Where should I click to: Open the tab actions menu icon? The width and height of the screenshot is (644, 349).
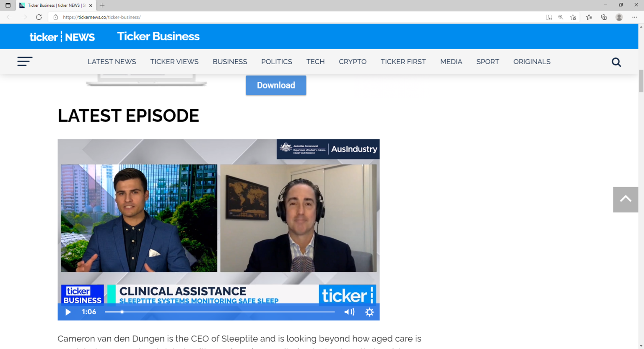8,5
